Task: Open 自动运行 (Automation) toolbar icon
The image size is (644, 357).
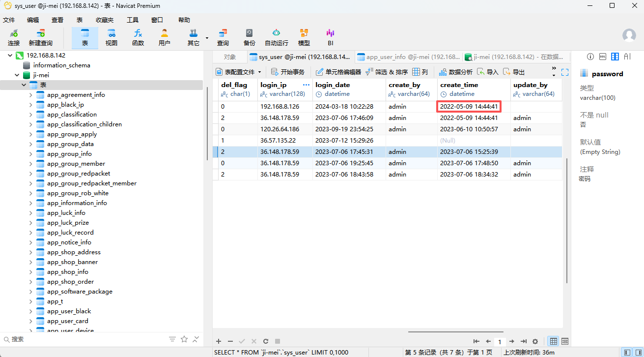Action: 277,37
